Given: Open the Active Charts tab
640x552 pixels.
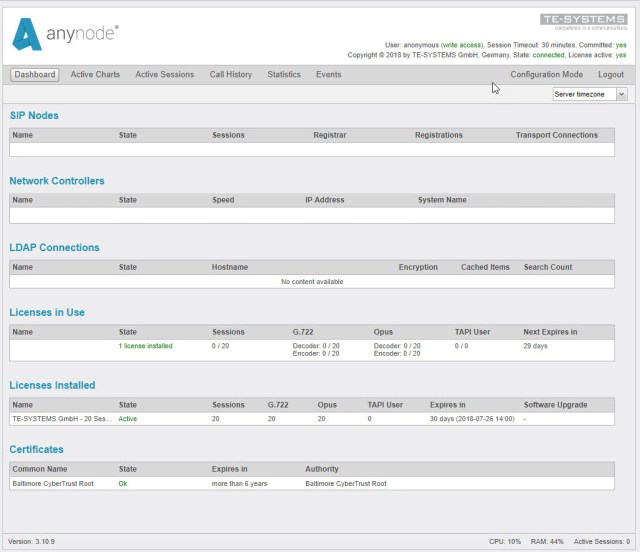Looking at the screenshot, I should tap(95, 75).
